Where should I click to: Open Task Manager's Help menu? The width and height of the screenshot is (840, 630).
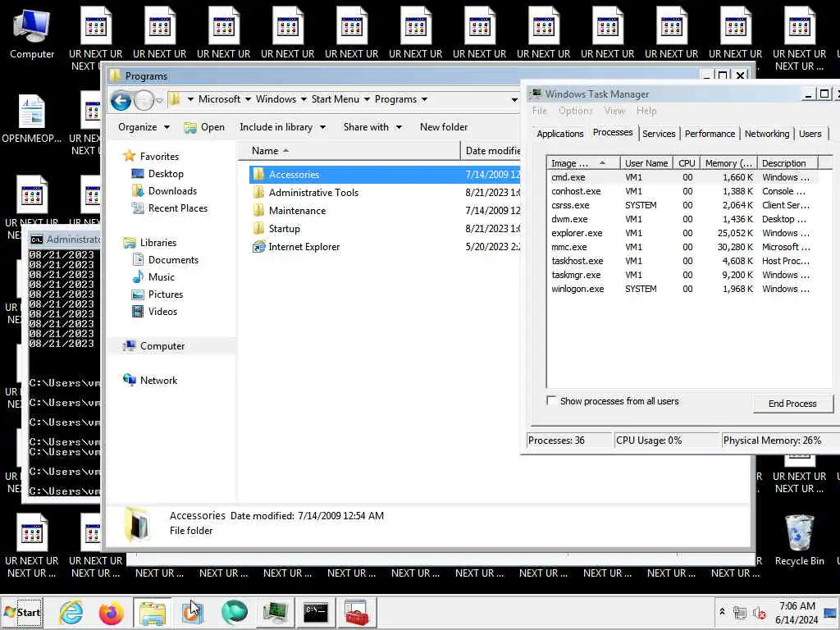pyautogui.click(x=646, y=111)
